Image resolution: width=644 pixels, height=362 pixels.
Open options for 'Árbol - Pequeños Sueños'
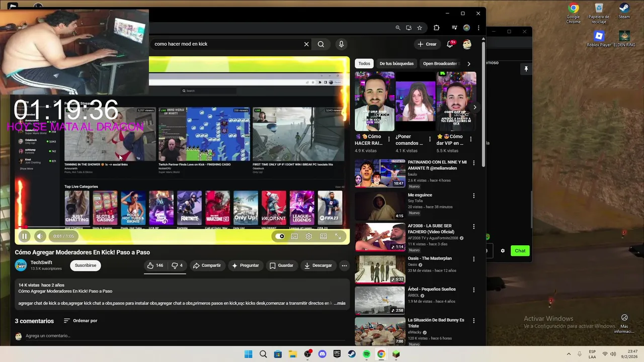pos(473,290)
